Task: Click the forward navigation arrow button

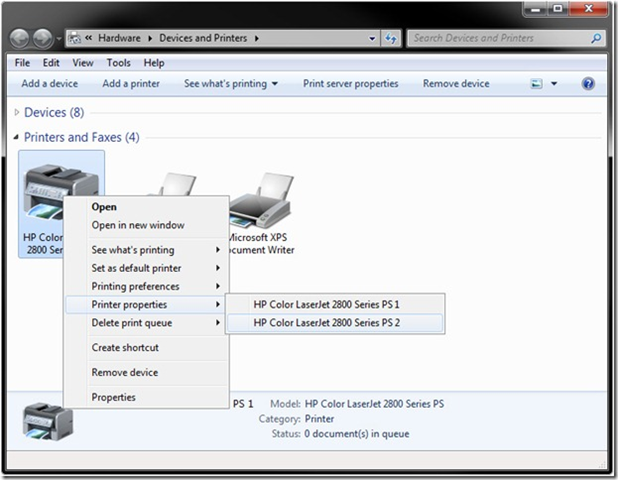Action: click(x=45, y=39)
